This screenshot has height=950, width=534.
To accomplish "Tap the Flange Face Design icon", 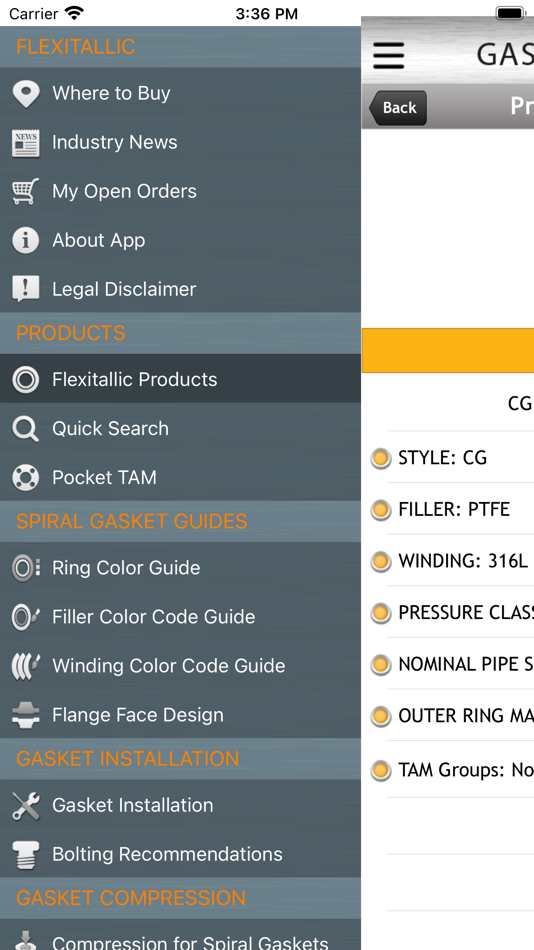I will (25, 715).
